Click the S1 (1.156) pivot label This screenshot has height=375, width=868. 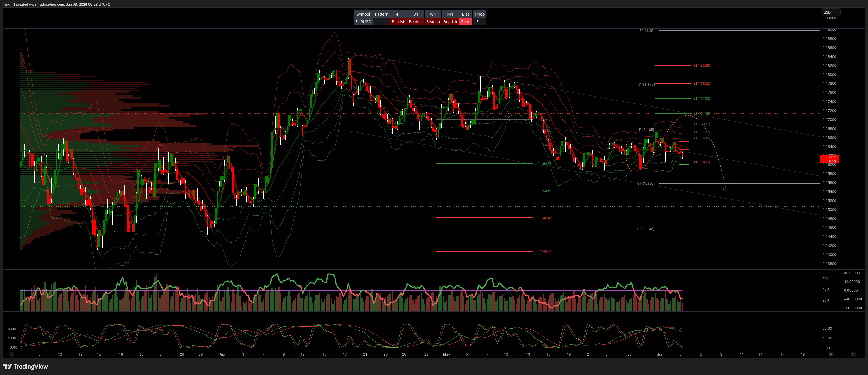(646, 184)
